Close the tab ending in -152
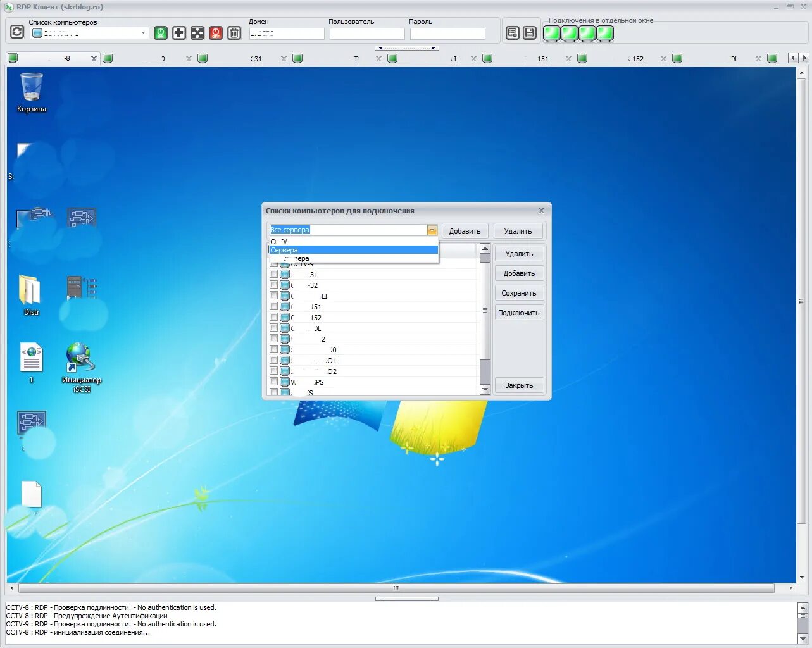The width and height of the screenshot is (812, 648). point(663,58)
